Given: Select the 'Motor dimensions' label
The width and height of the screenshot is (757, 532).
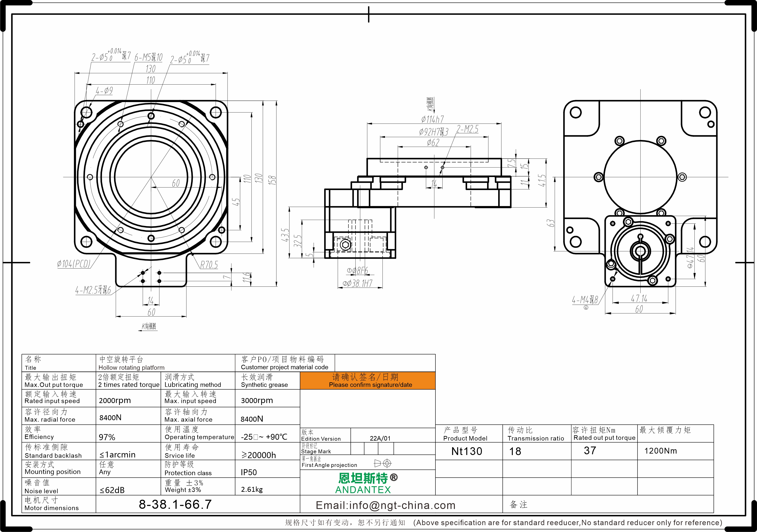Looking at the screenshot, I should click(52, 508).
